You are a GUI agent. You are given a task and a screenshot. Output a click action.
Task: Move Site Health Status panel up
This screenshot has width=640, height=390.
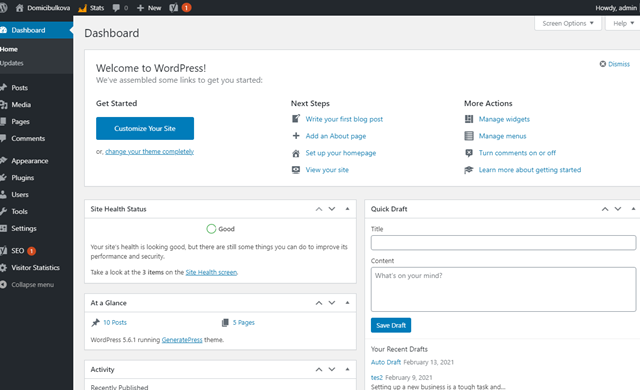coord(319,209)
